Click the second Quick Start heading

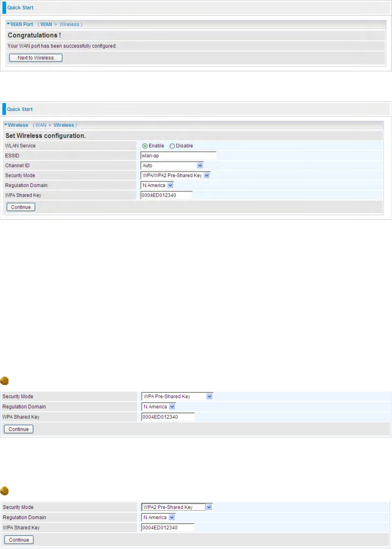[x=20, y=109]
